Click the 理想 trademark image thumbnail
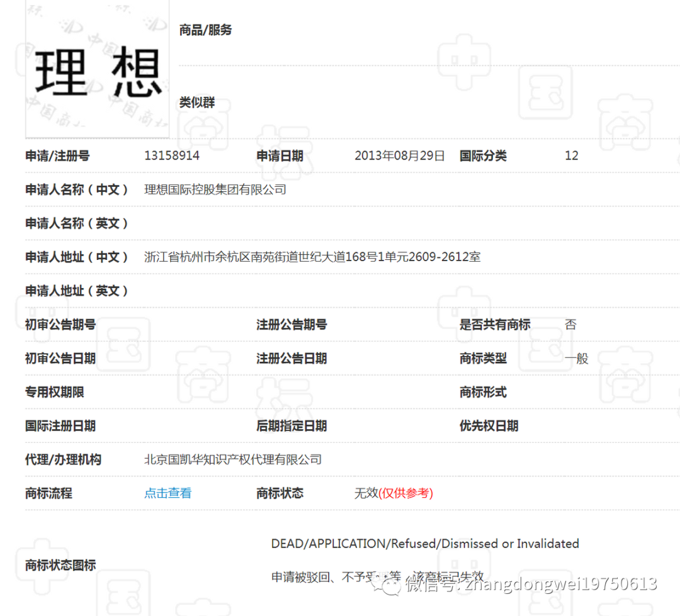 click(97, 69)
